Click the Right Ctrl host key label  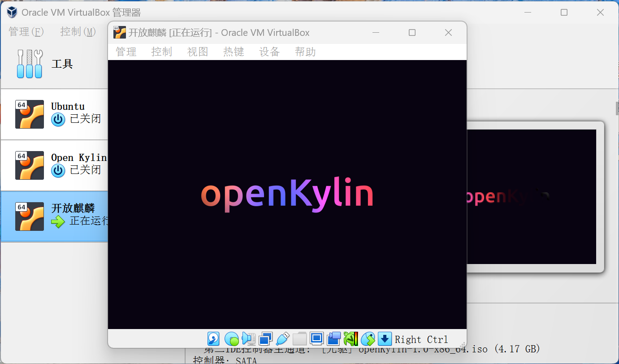[x=421, y=339]
